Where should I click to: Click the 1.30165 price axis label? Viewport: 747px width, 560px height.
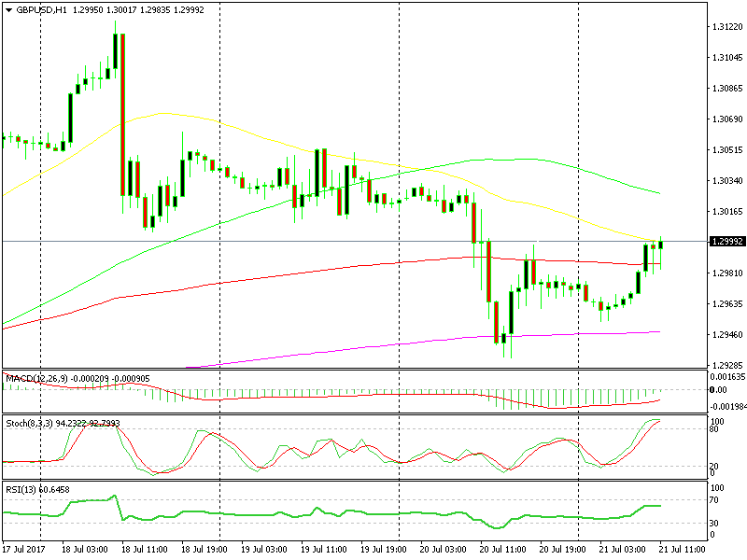click(x=727, y=212)
